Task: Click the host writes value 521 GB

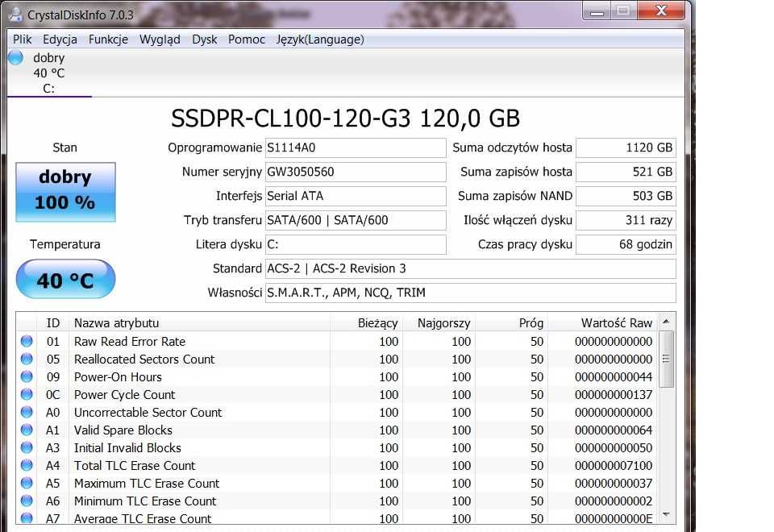Action: (x=626, y=172)
